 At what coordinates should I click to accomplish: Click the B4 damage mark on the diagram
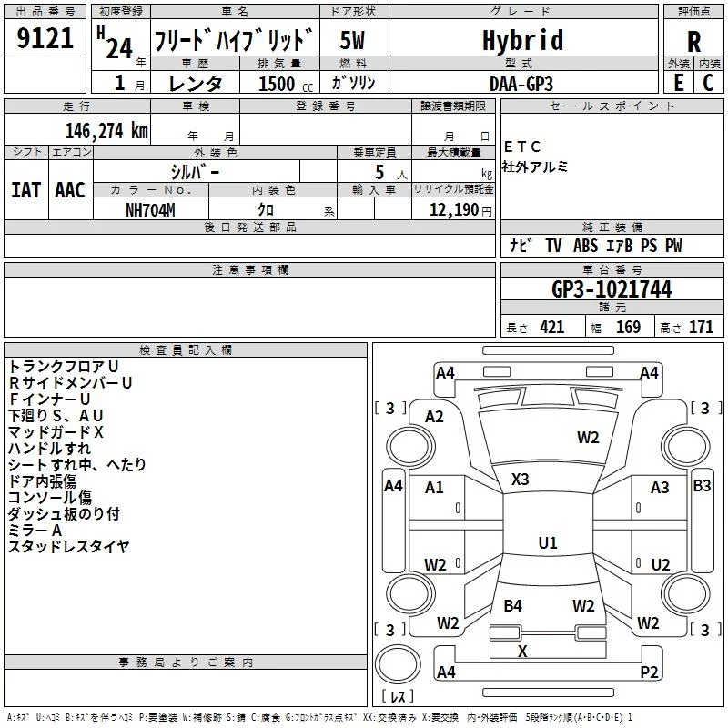[x=512, y=606]
